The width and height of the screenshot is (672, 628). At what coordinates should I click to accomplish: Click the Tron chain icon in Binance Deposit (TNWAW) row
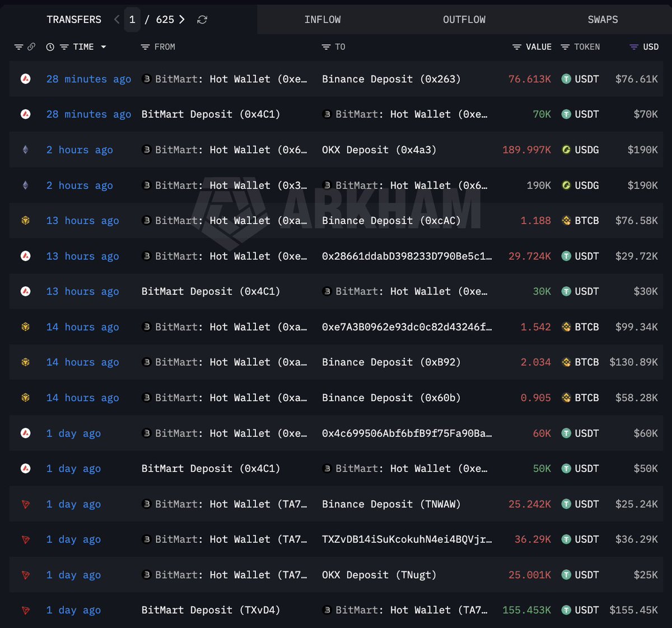[x=25, y=504]
